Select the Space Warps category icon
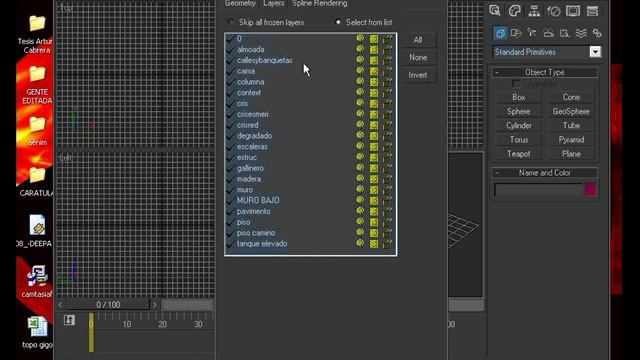 tap(581, 33)
